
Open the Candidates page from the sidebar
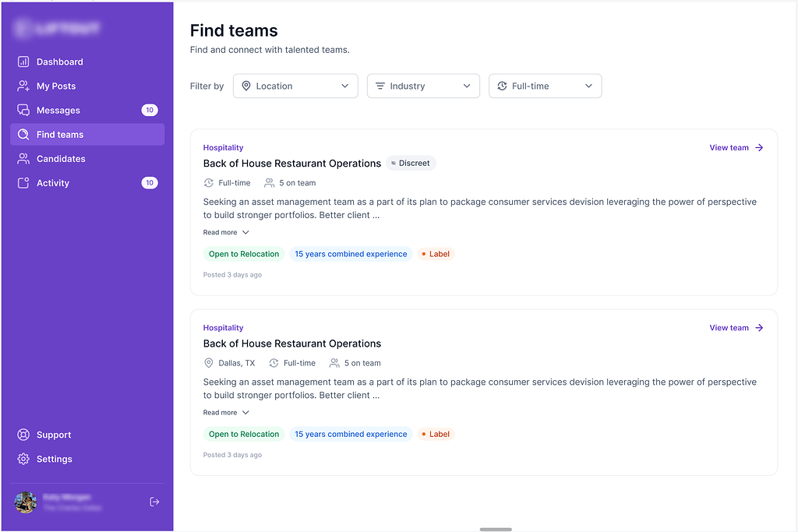point(60,158)
